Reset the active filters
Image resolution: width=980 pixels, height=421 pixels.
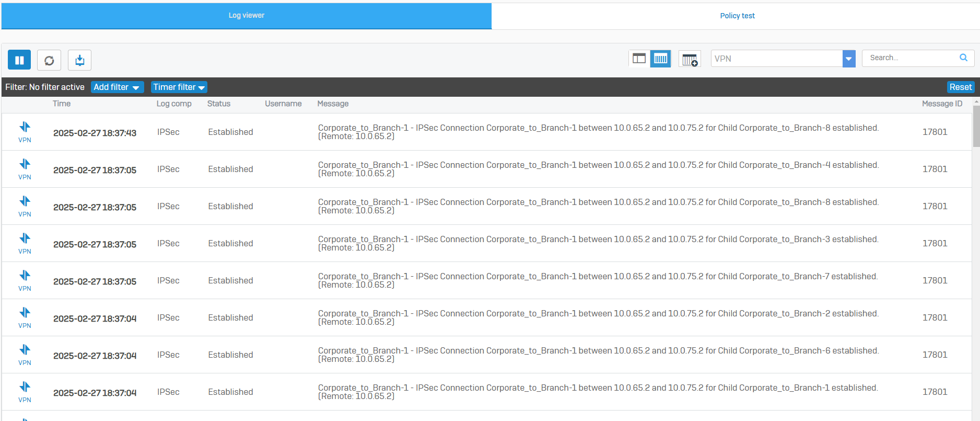point(961,87)
